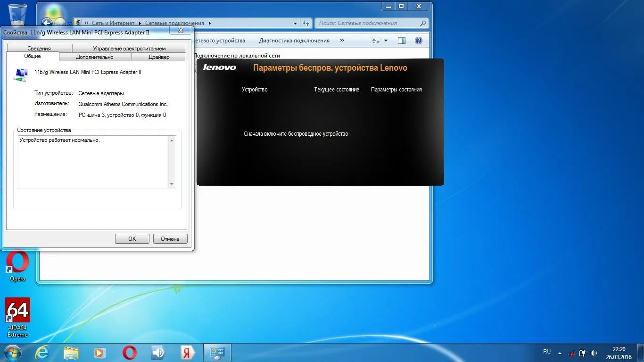Show hidden system tray icons

(560, 353)
